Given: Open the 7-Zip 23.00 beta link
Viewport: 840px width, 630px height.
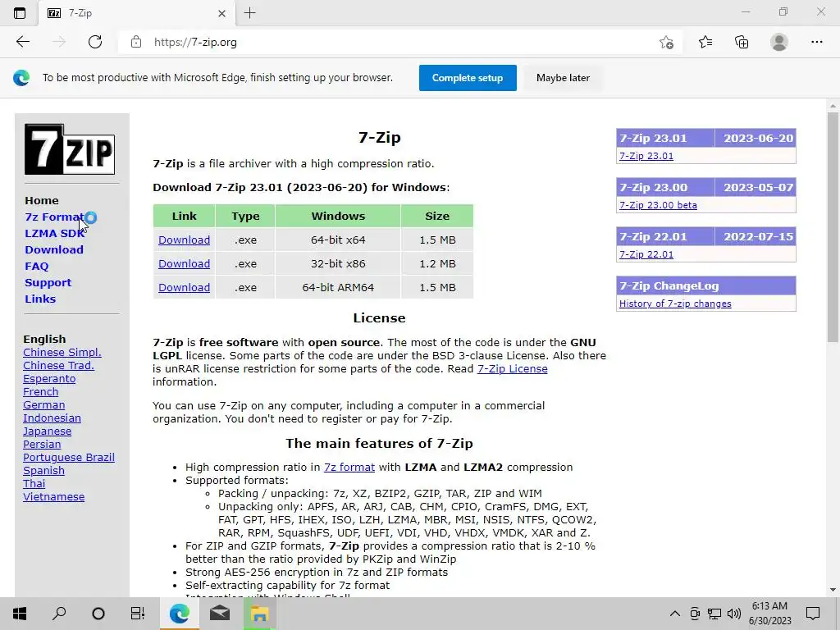Looking at the screenshot, I should point(658,205).
